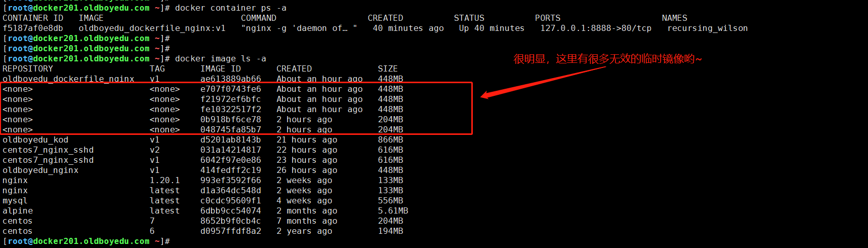868x248 pixels.
Task: Click the container name recursing_wilson
Action: (x=707, y=28)
